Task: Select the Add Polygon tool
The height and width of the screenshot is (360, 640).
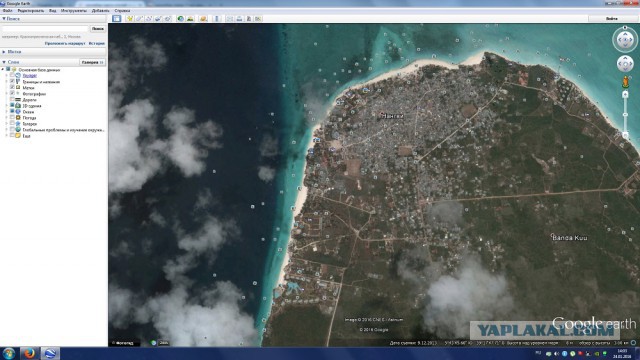Action: click(139, 18)
